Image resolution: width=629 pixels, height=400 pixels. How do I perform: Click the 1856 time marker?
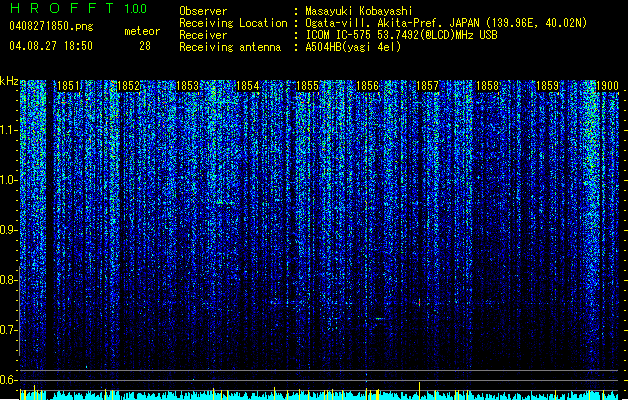(367, 86)
